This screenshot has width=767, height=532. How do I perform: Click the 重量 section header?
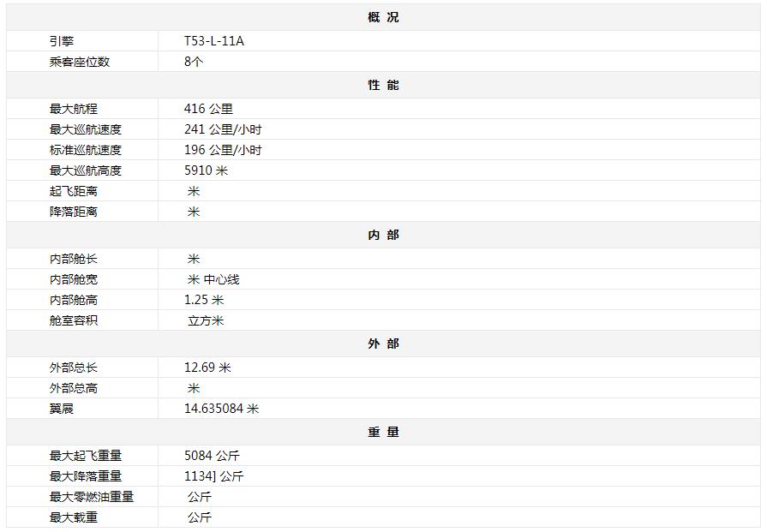coord(383,432)
